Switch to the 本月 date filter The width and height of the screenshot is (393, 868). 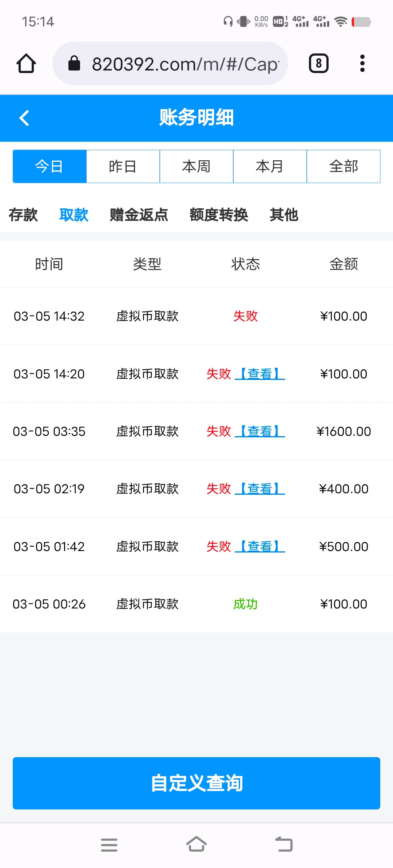click(x=270, y=166)
